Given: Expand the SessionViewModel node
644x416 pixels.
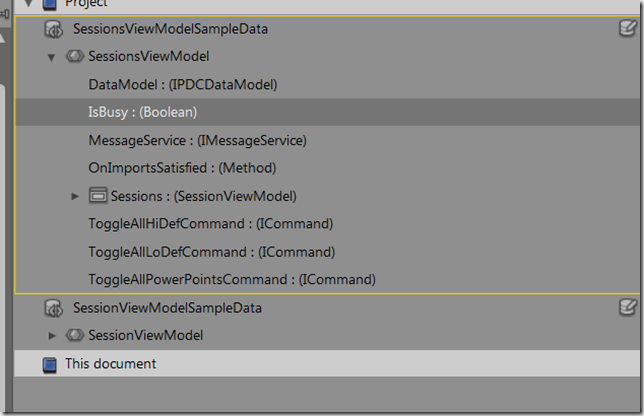Looking at the screenshot, I should 52,336.
